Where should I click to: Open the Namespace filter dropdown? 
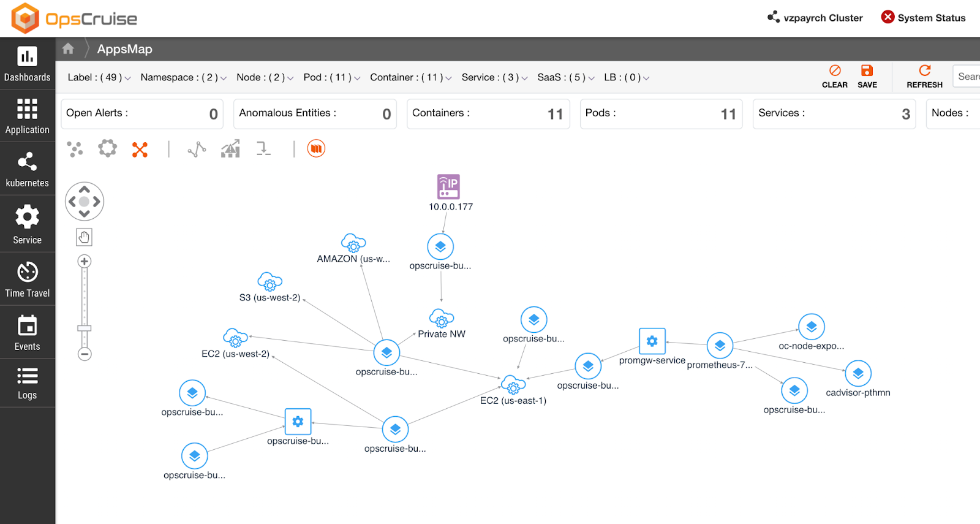click(x=183, y=78)
